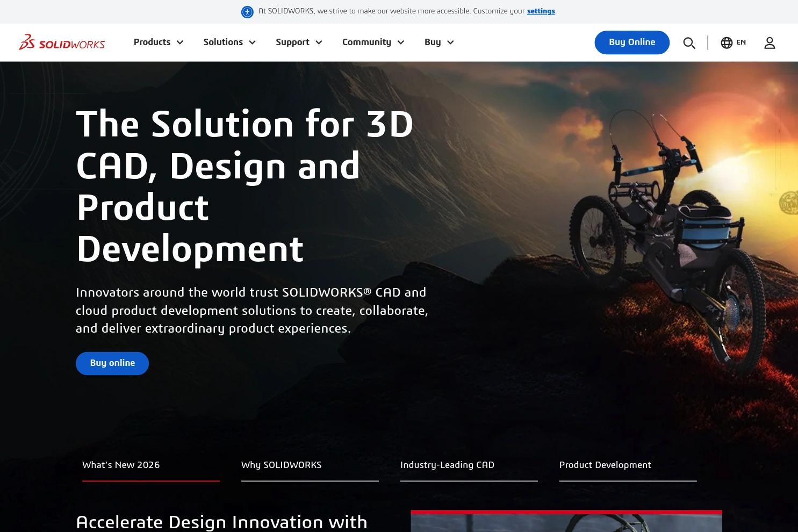
Task: Click the blue accessibility icon in banner
Action: [247, 12]
